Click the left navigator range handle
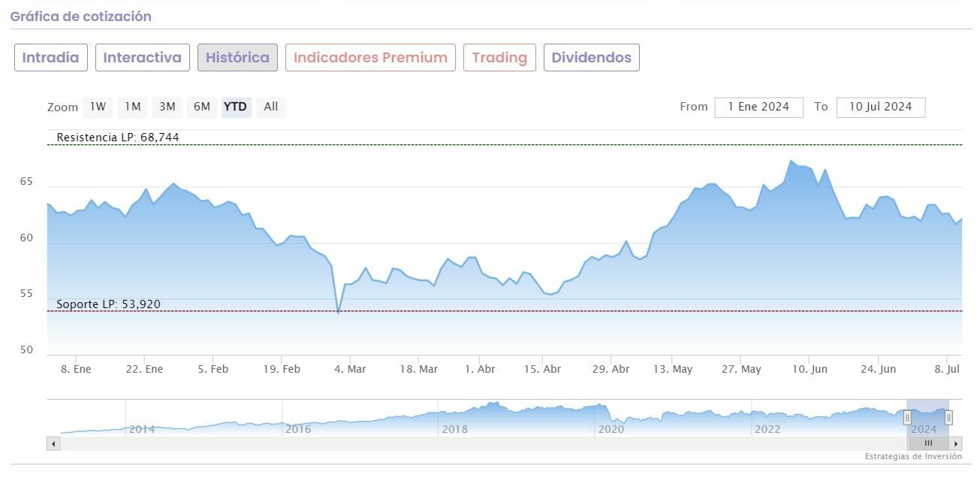This screenshot has height=487, width=980. (907, 417)
